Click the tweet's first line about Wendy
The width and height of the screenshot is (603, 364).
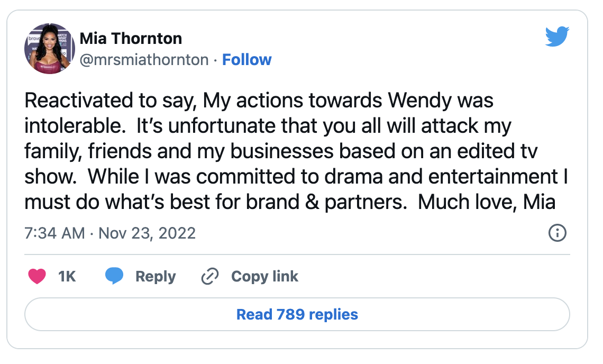pyautogui.click(x=259, y=101)
